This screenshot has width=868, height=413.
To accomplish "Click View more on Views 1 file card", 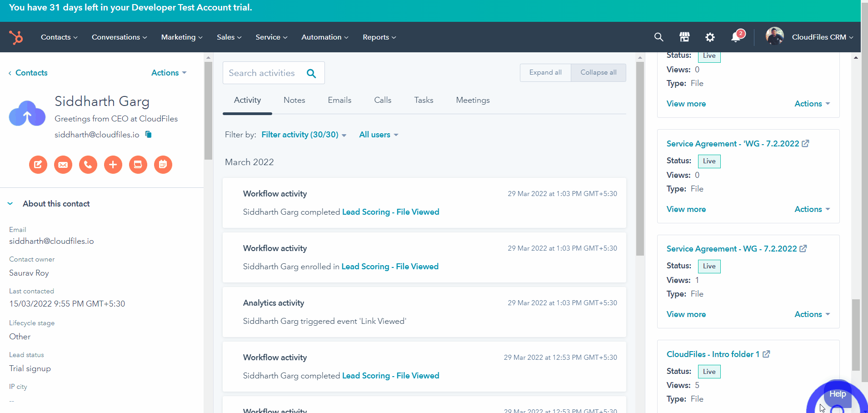I will click(686, 314).
